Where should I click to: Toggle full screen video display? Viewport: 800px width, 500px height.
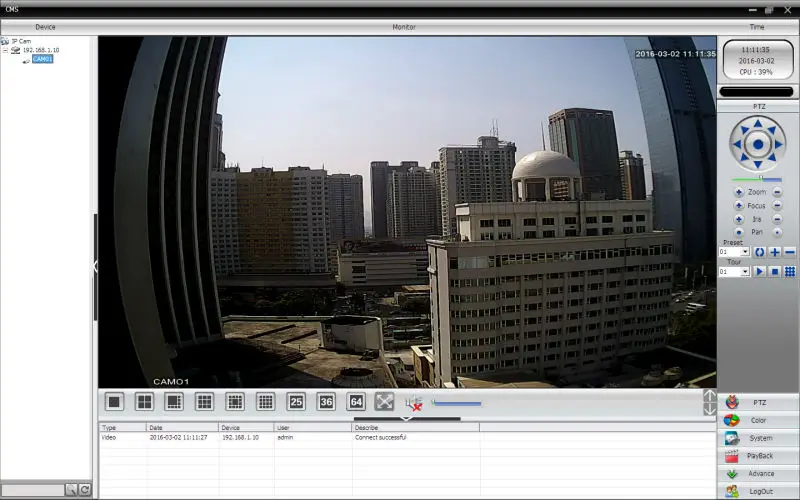point(384,402)
